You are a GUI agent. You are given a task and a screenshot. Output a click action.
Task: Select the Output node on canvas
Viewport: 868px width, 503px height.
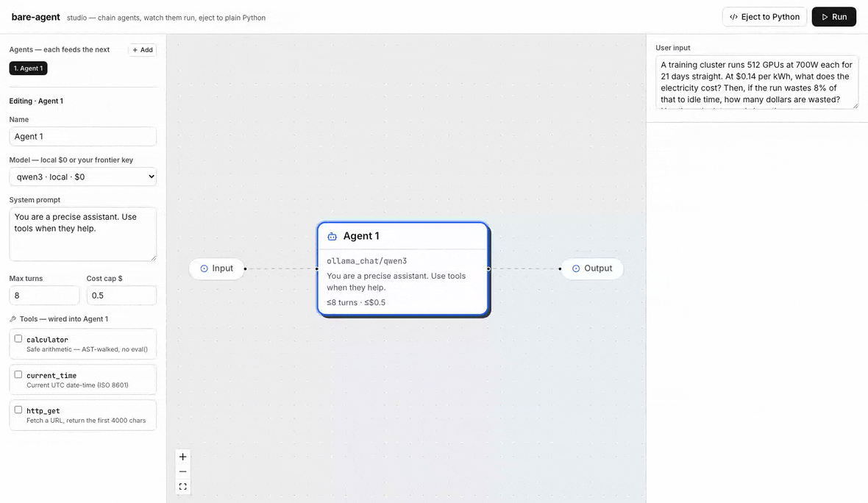click(x=591, y=268)
